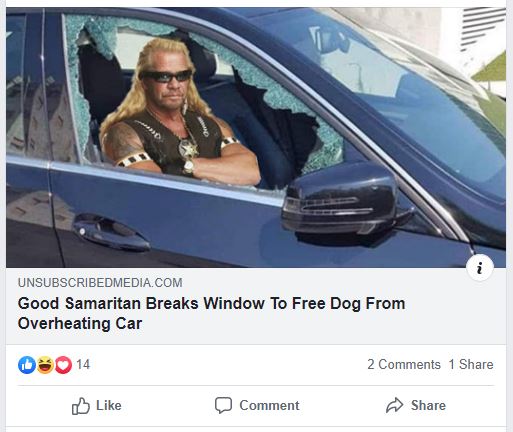The height and width of the screenshot is (432, 513).
Task: View the 2 Comments on the post
Action: tap(404, 364)
